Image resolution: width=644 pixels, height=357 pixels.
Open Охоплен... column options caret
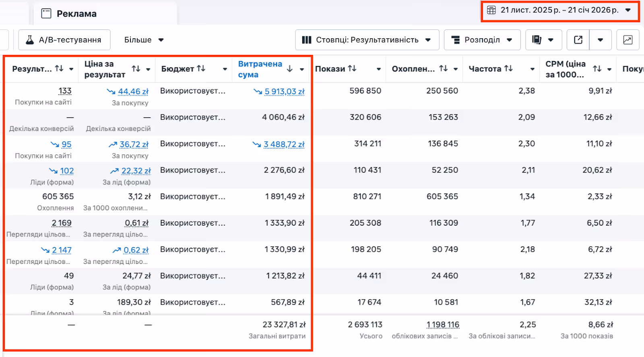point(456,69)
